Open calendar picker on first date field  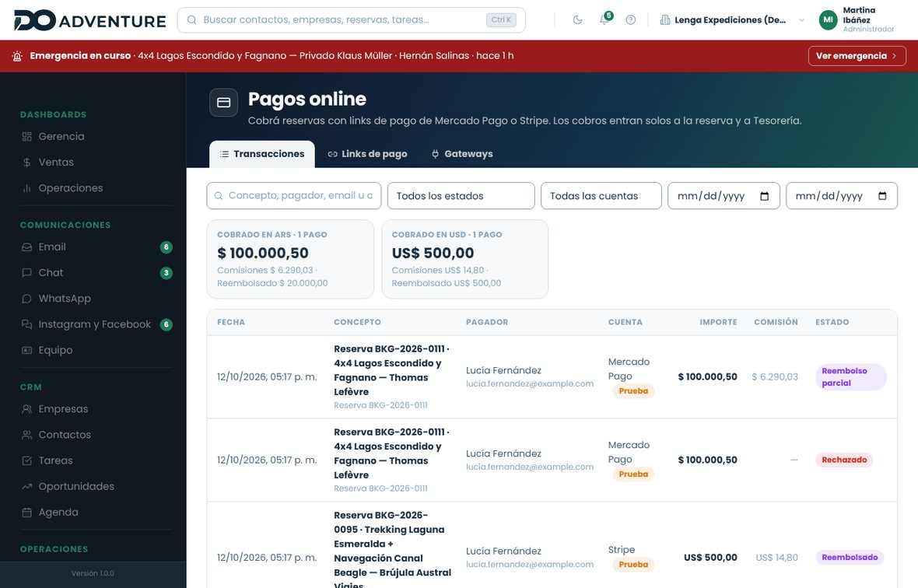(764, 196)
